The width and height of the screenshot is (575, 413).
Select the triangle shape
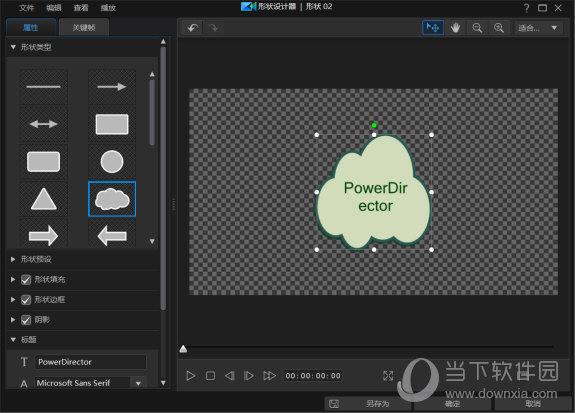(44, 199)
